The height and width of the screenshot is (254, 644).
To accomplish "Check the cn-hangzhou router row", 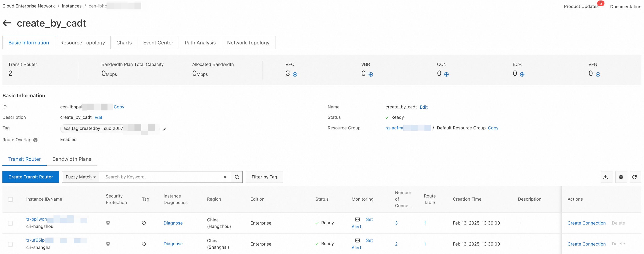I will click(x=10, y=223).
